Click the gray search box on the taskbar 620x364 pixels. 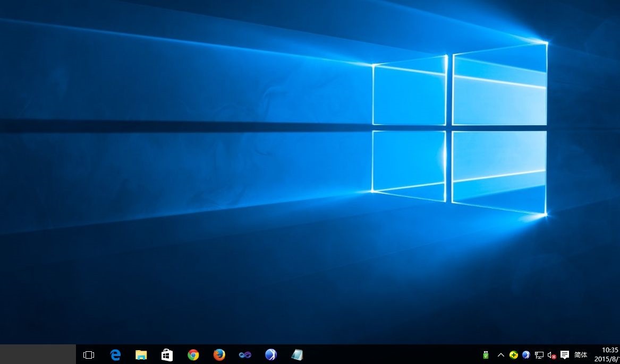(x=38, y=354)
